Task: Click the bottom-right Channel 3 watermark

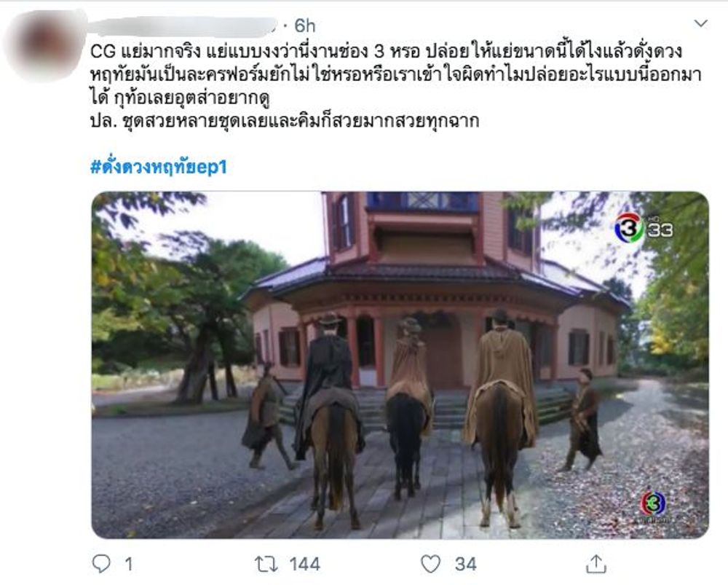Action: click(x=653, y=506)
